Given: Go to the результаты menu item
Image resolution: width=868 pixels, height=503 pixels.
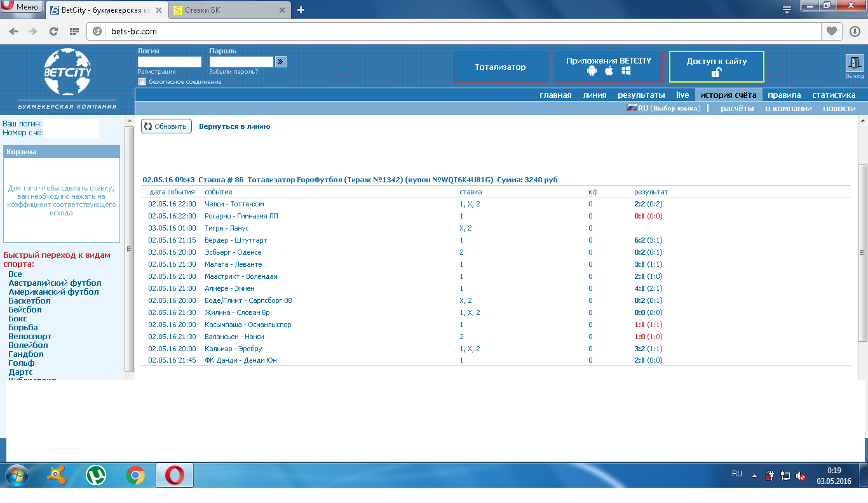Looking at the screenshot, I should [x=641, y=95].
